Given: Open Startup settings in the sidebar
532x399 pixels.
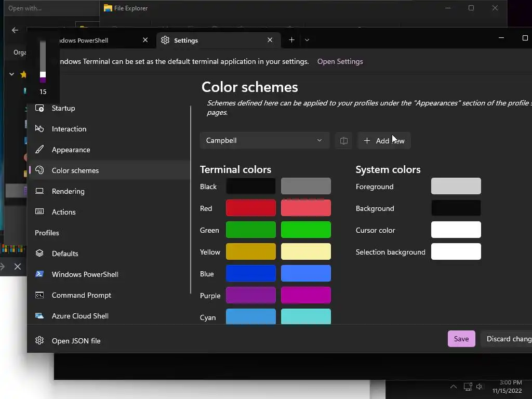Looking at the screenshot, I should click(x=109, y=108).
